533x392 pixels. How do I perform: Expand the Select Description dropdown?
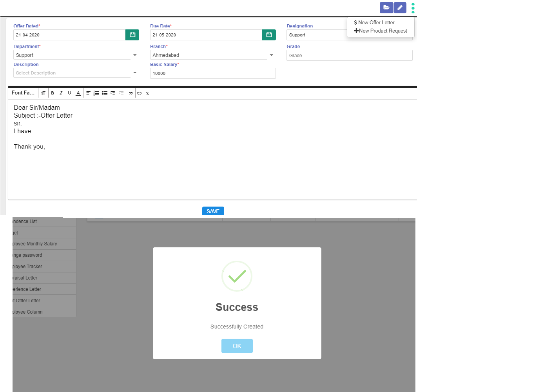(x=135, y=73)
